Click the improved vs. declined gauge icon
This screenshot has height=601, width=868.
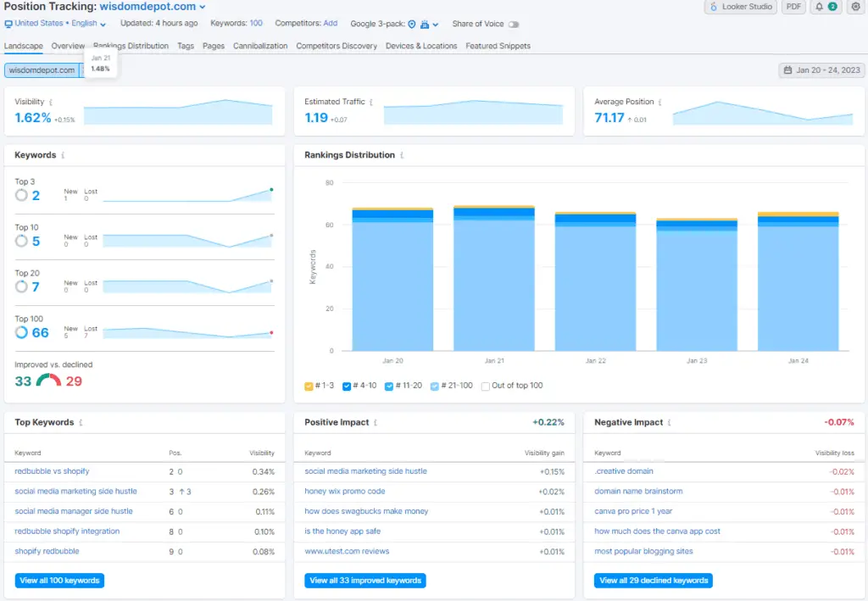pyautogui.click(x=48, y=381)
